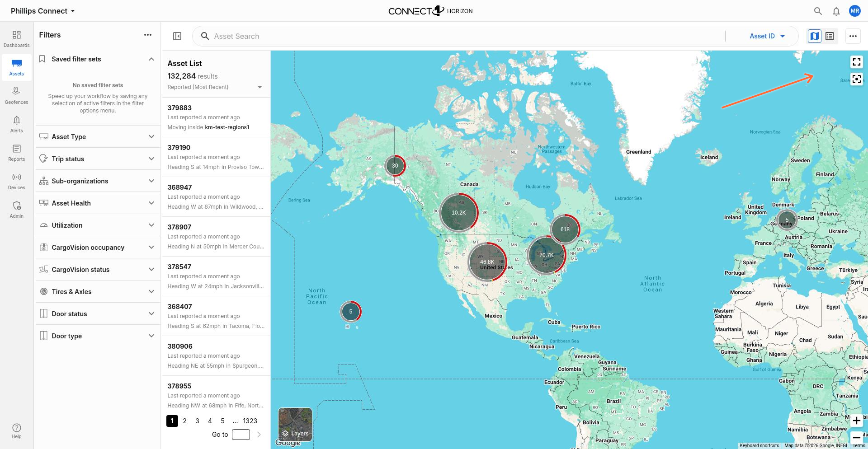This screenshot has height=449, width=868.
Task: Open asset 379883 in list
Action: 216,117
